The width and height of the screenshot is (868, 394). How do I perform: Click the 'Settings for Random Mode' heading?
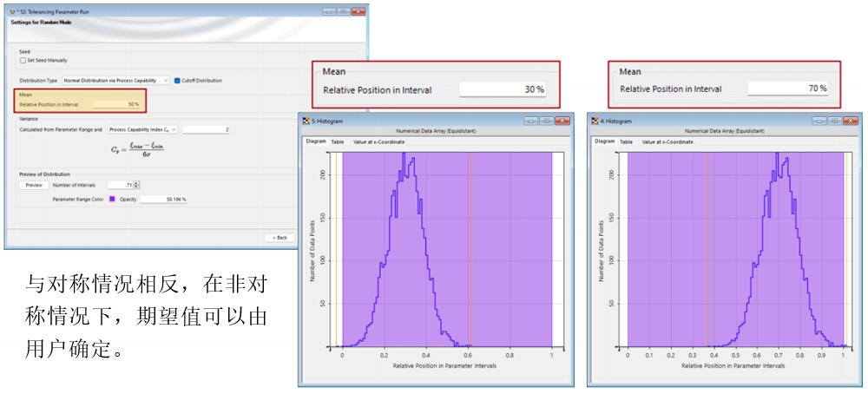pos(41,23)
